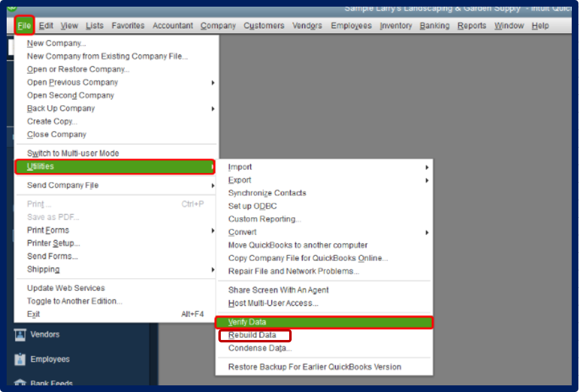This screenshot has height=392, width=579.
Task: Choose Open or Restore Company...
Action: click(x=115, y=70)
